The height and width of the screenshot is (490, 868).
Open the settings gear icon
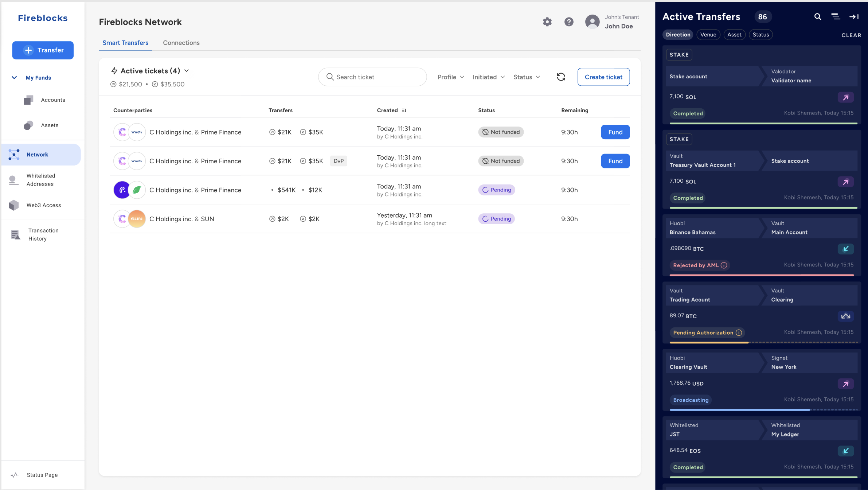(547, 22)
